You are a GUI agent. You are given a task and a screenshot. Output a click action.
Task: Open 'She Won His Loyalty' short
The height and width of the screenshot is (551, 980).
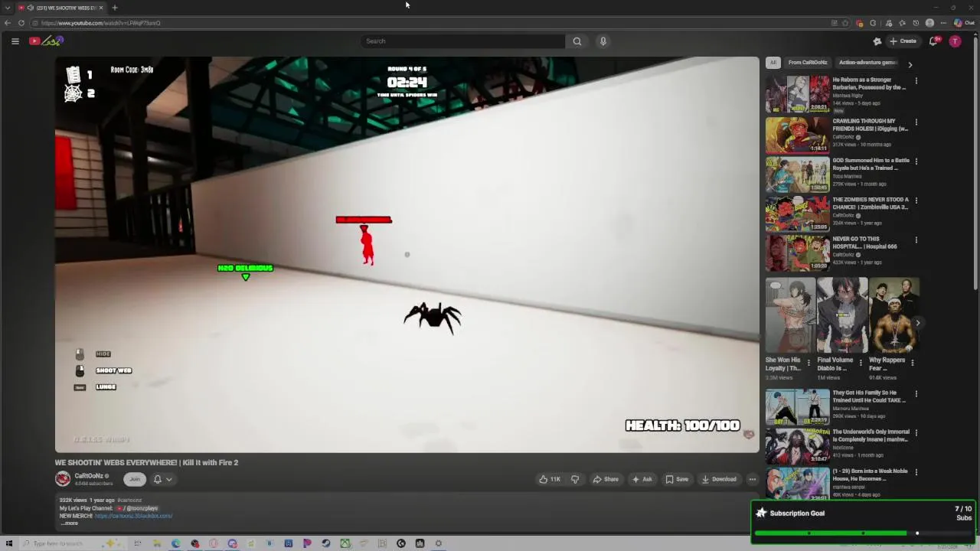790,315
